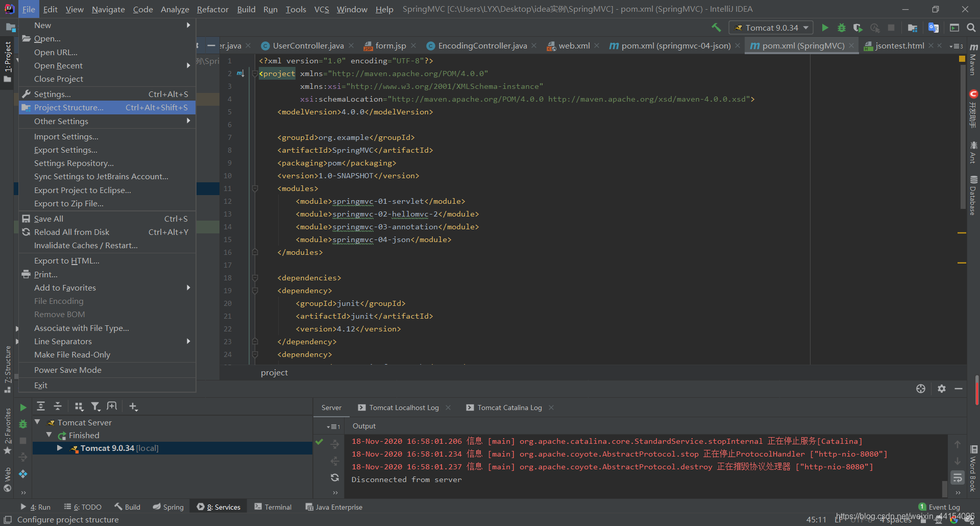Expand the Open Recent submenu
Viewport: 980px width, 526px height.
[x=107, y=65]
